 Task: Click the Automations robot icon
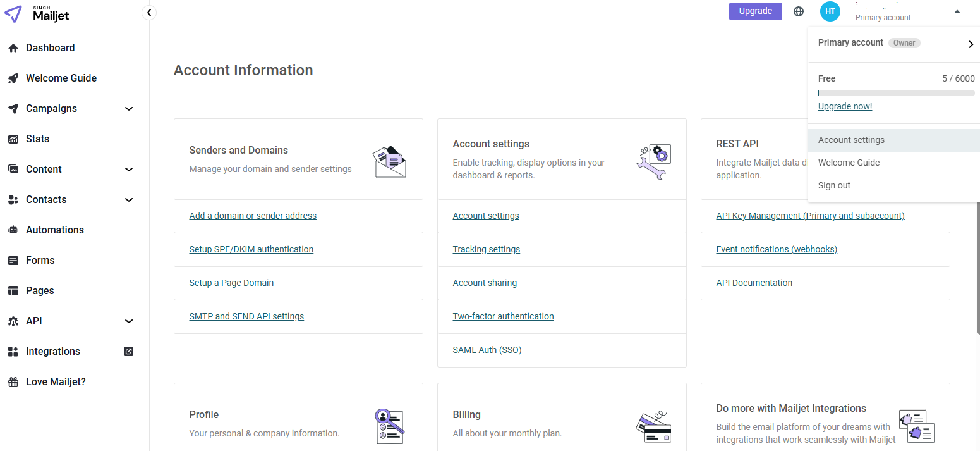(x=13, y=230)
